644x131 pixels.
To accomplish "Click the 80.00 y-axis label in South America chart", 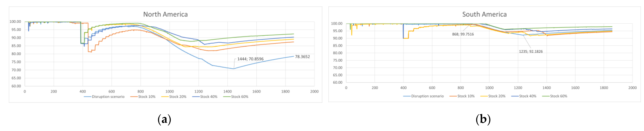I will (x=338, y=53).
